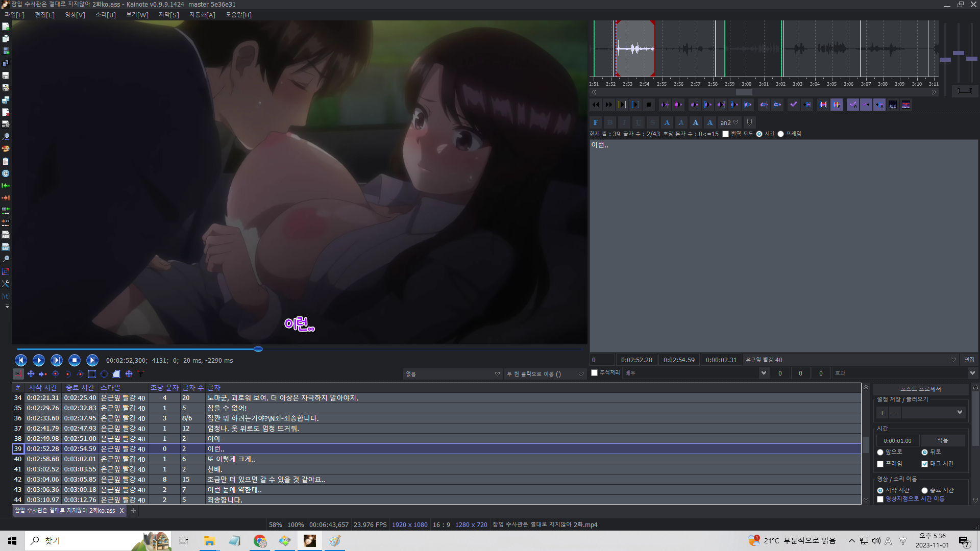Click the wrench-and-screwdriver settings icon in left sidebar
The width and height of the screenshot is (980, 551).
(6, 284)
